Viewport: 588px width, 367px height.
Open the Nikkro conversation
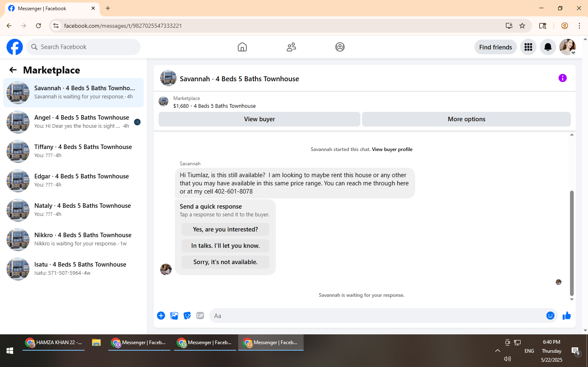pyautogui.click(x=74, y=240)
